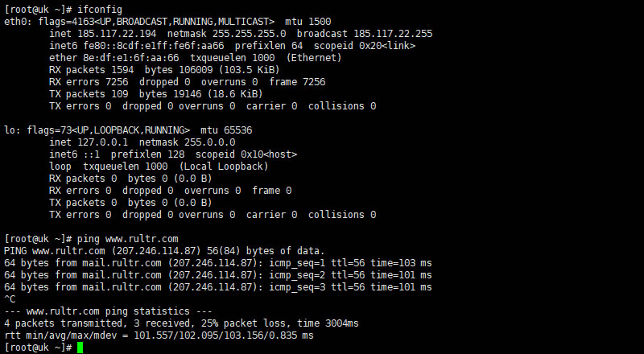Screen dimensions: 644x354
Task: Click the broadcast address 185.117.22.255
Action: click(x=393, y=34)
